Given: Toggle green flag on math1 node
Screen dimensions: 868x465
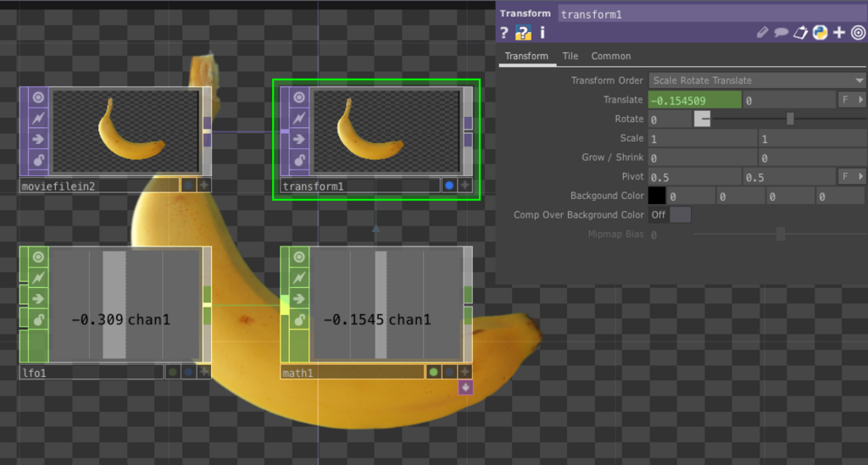Looking at the screenshot, I should (433, 372).
